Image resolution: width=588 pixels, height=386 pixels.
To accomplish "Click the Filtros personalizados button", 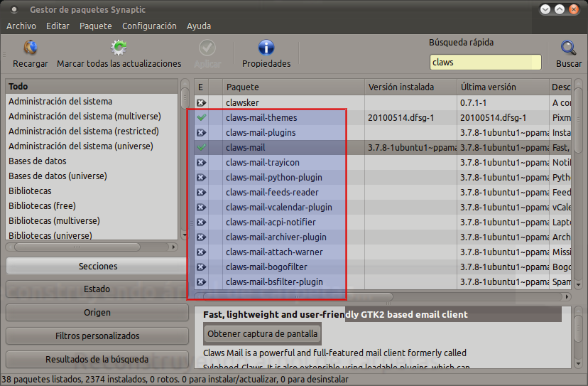I will [97, 336].
